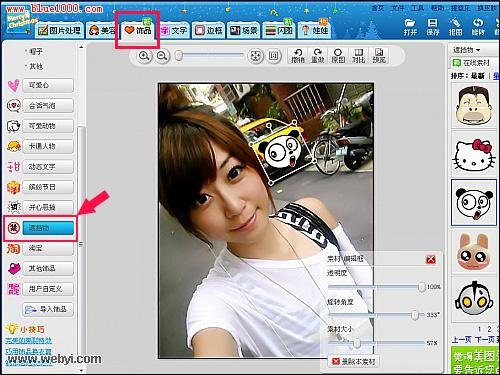
Task: Go to 下一页 next page link
Action: point(484,340)
